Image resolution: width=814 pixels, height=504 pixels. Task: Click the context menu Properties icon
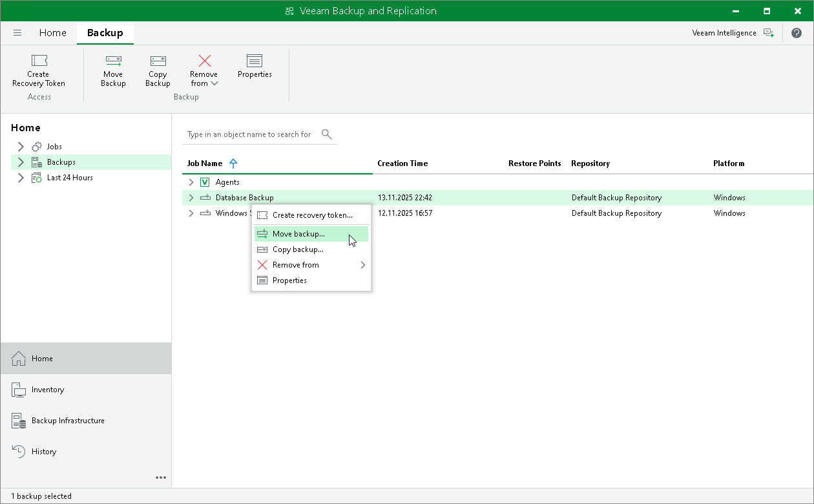262,280
